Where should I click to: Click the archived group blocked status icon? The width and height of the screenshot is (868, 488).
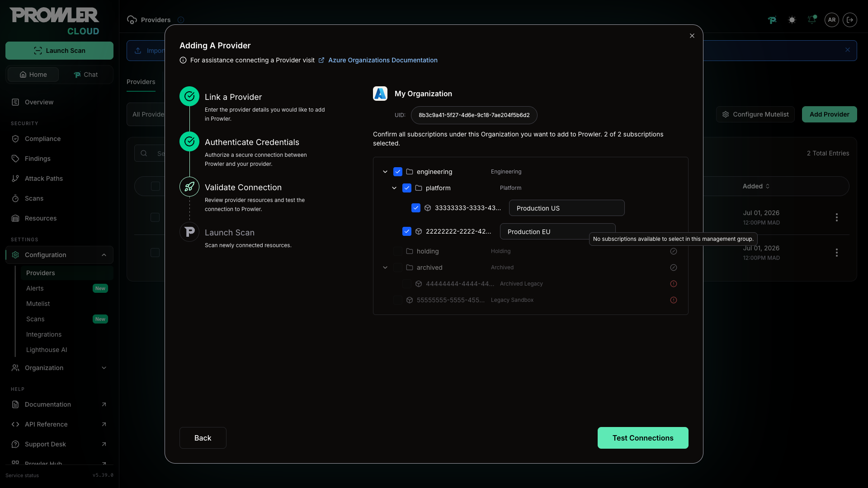click(x=673, y=267)
